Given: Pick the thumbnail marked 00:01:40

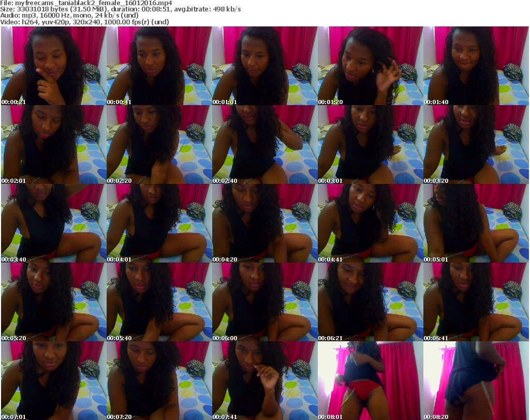Looking at the screenshot, I should 476,66.
